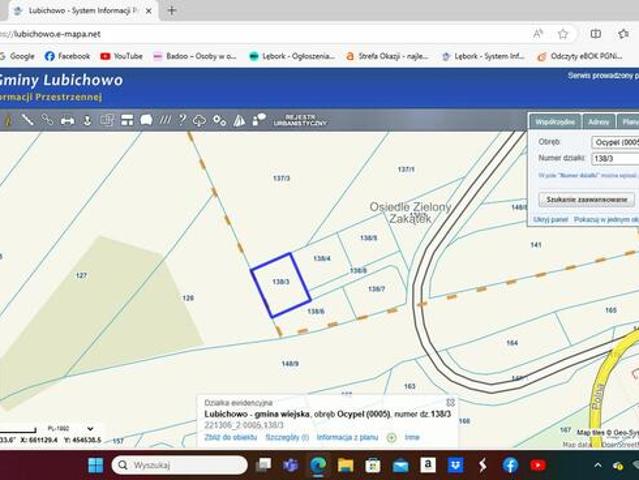Switch to the Adresy tab
Screen dimensions: 639x480
[599, 121]
